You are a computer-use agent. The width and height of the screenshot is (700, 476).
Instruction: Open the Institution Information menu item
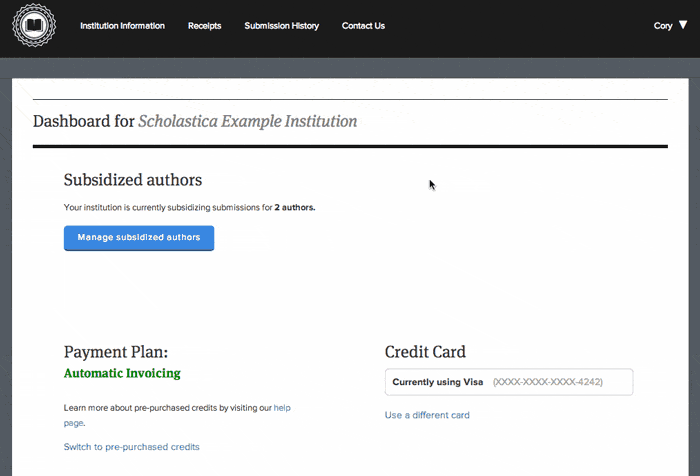[x=122, y=26]
